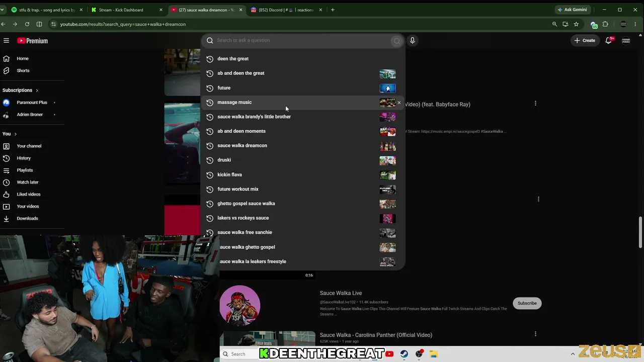Viewport: 644px width, 362px height.
Task: Start voice search with the microphone icon
Action: 412,40
